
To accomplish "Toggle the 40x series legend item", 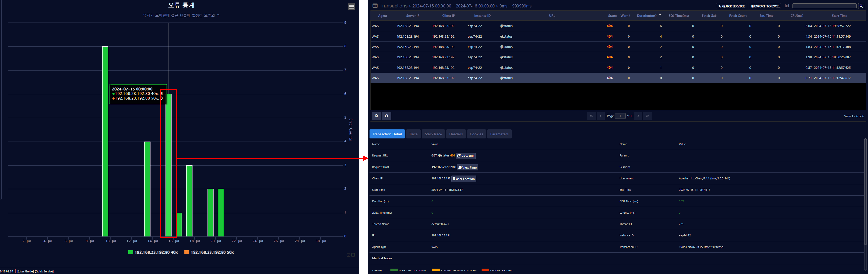I will 153,252.
